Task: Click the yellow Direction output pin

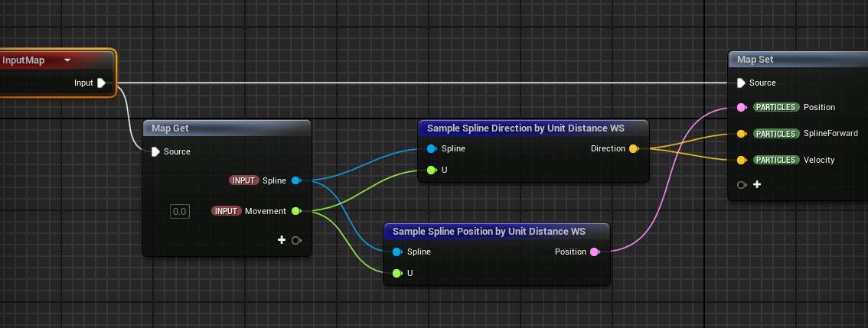Action: pyautogui.click(x=633, y=148)
